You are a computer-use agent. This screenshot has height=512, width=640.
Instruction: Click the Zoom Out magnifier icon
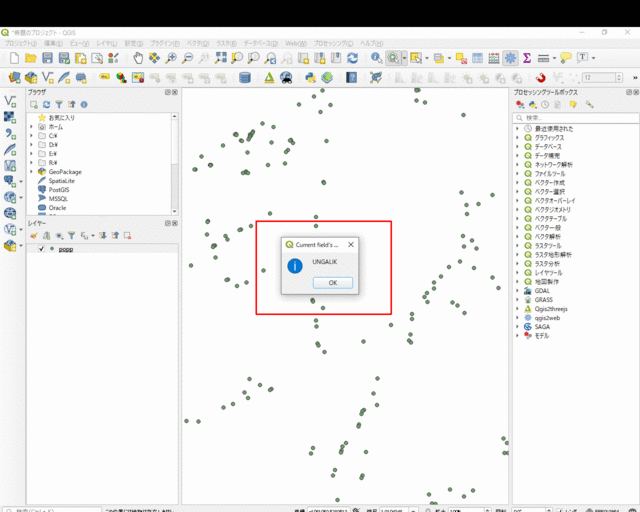(x=187, y=58)
